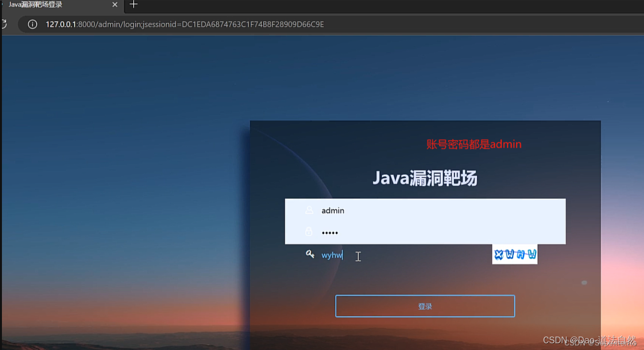Click the site info icon in address bar

point(32,24)
